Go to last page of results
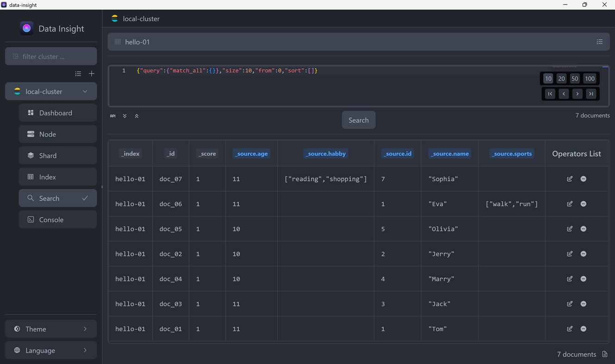Image resolution: width=615 pixels, height=364 pixels. [591, 93]
